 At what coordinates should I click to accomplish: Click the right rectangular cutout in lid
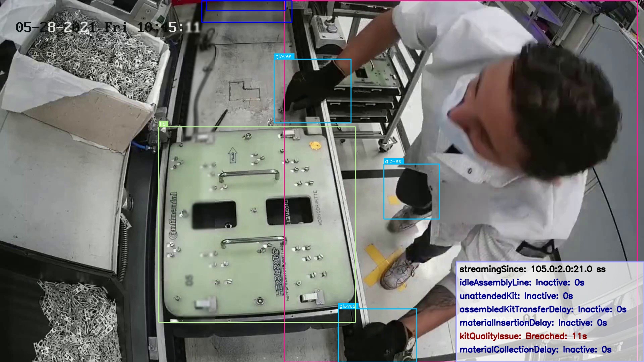click(x=289, y=211)
